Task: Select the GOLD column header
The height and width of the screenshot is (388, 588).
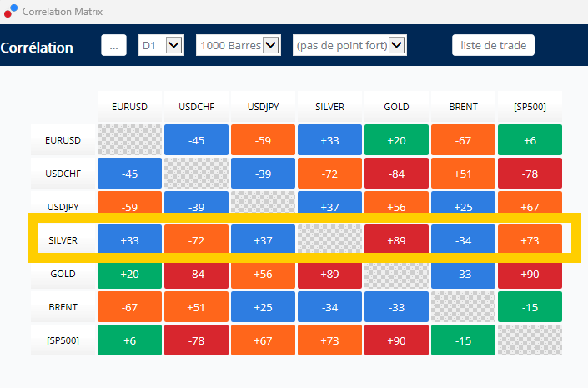Action: coord(396,107)
